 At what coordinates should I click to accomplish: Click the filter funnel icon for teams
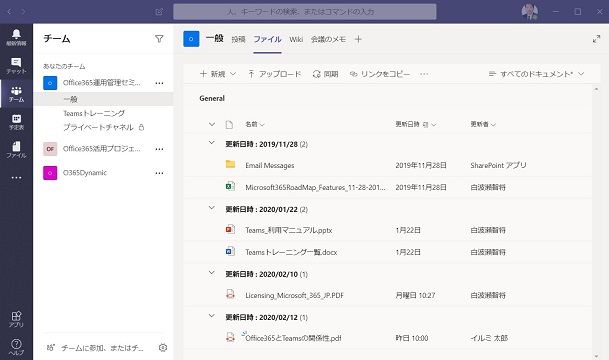159,39
